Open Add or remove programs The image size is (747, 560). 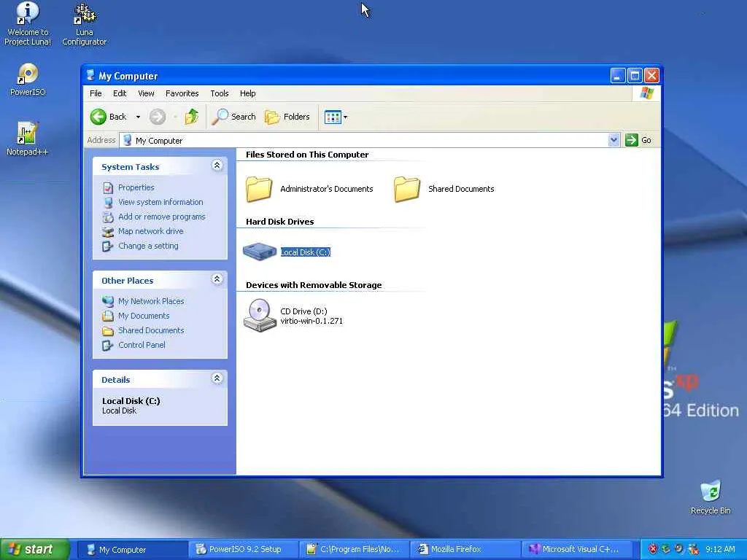(162, 217)
